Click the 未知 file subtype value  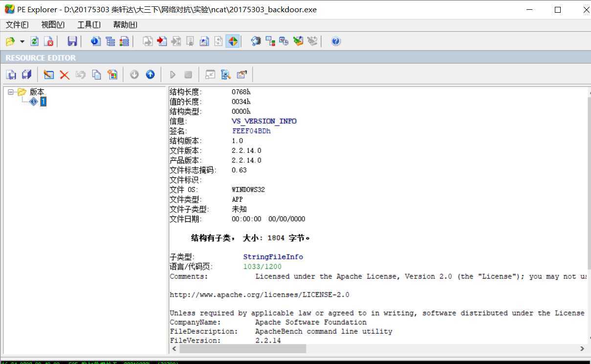pos(239,209)
